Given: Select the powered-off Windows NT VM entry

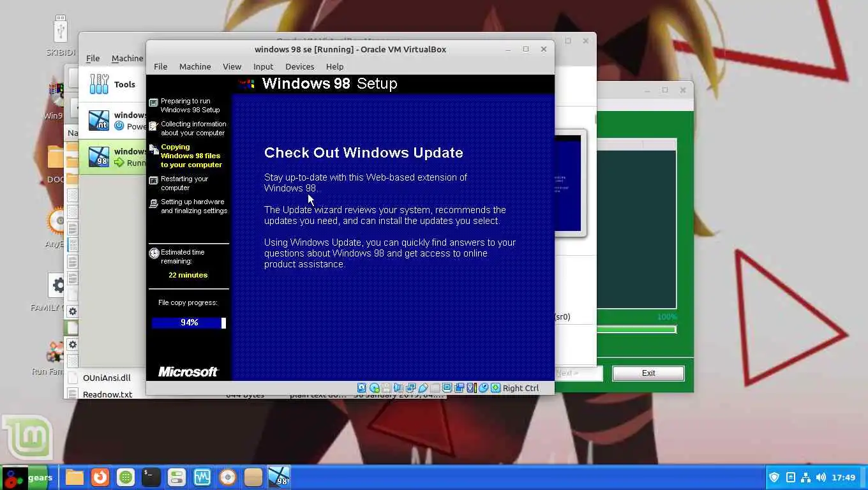Looking at the screenshot, I should 112,121.
